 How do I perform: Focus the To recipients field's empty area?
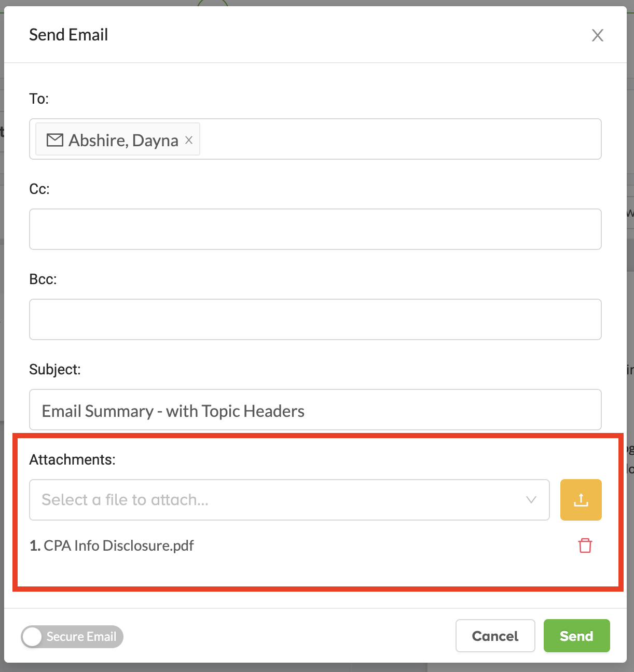pos(399,139)
